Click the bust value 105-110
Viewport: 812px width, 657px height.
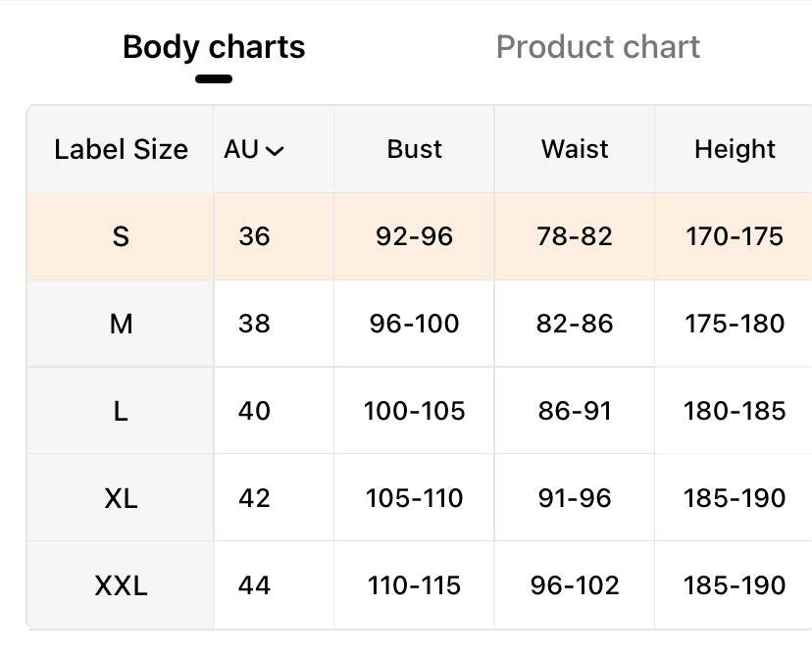tap(414, 498)
